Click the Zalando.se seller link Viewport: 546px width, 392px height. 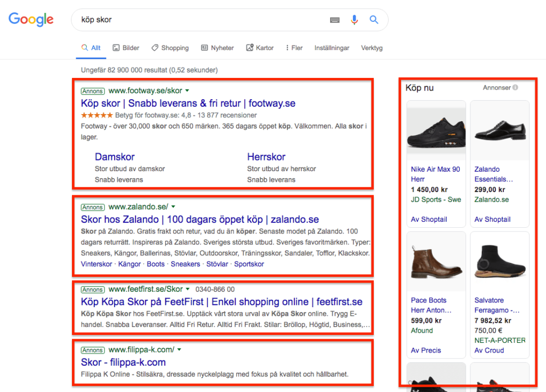click(x=492, y=199)
